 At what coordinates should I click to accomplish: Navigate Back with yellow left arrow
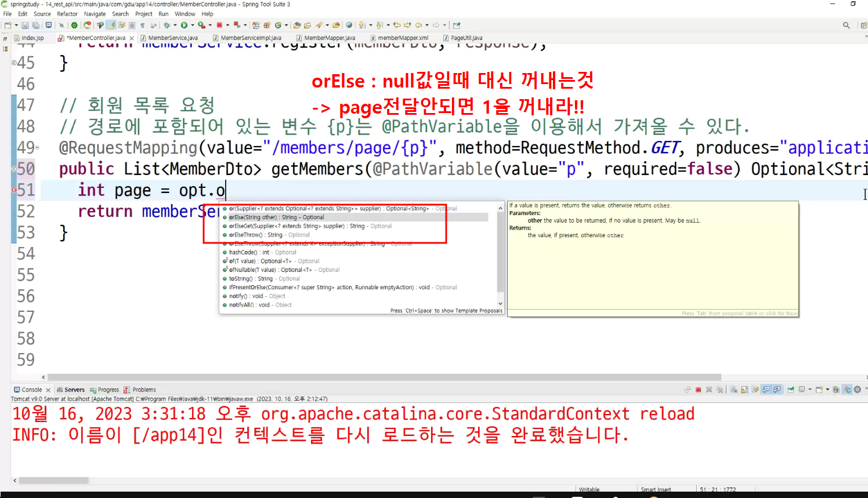418,25
